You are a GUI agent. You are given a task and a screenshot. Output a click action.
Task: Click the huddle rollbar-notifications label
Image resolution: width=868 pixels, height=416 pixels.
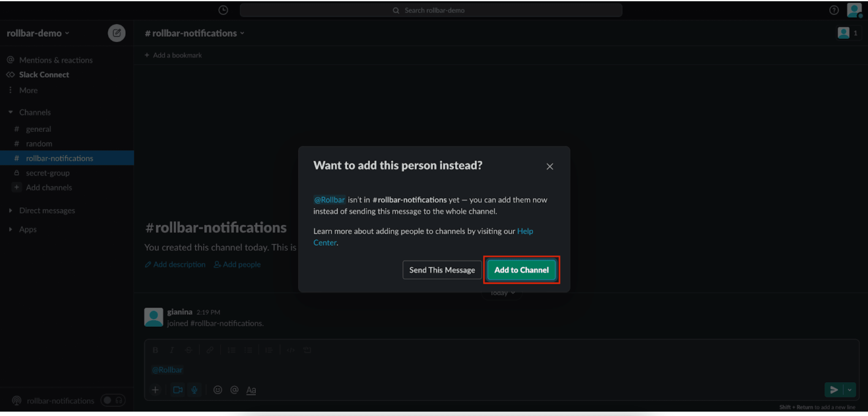coord(60,401)
